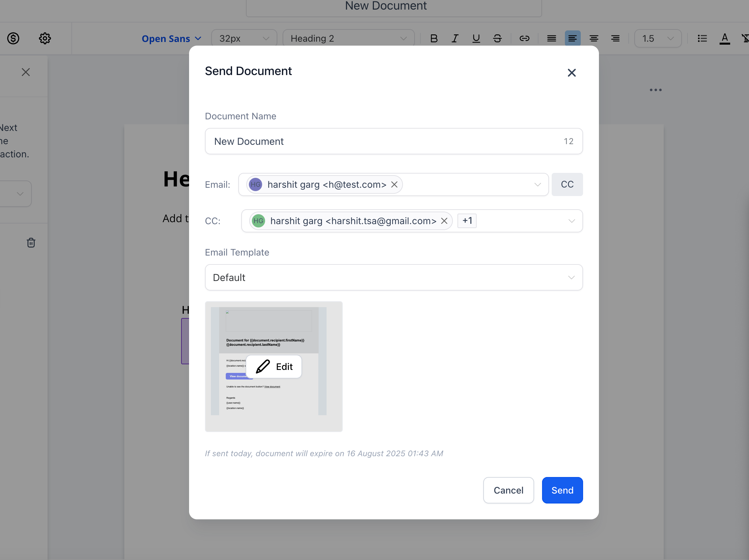Toggle justify text alignment

click(551, 38)
